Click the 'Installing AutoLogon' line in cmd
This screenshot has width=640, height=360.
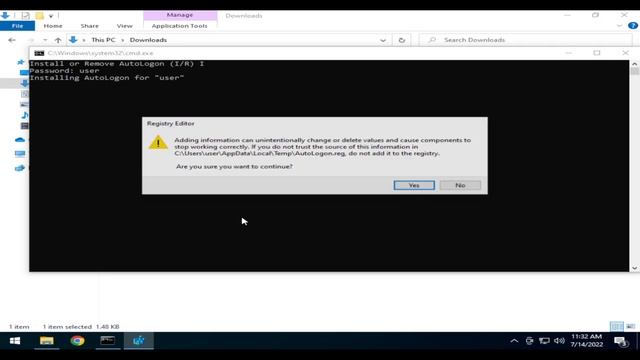(107, 78)
